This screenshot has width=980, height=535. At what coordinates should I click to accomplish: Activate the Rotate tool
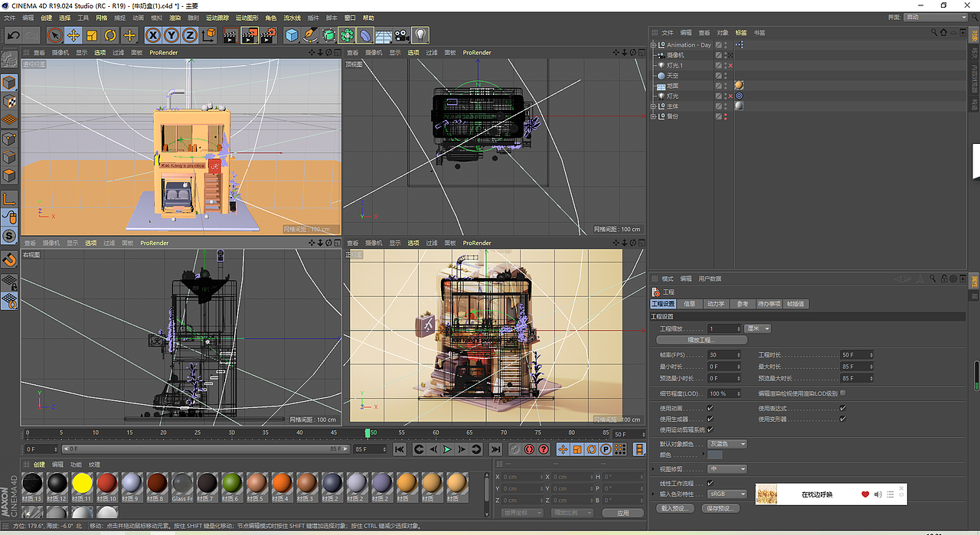(110, 35)
